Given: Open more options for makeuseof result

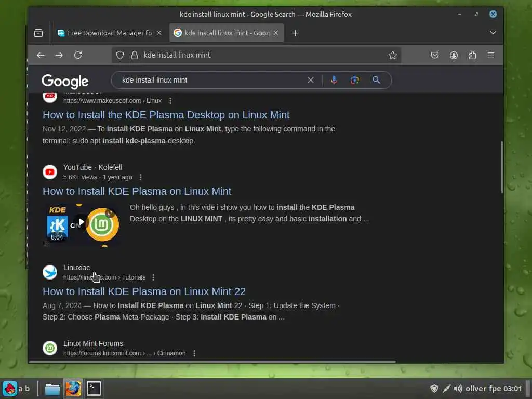Looking at the screenshot, I should 170,101.
